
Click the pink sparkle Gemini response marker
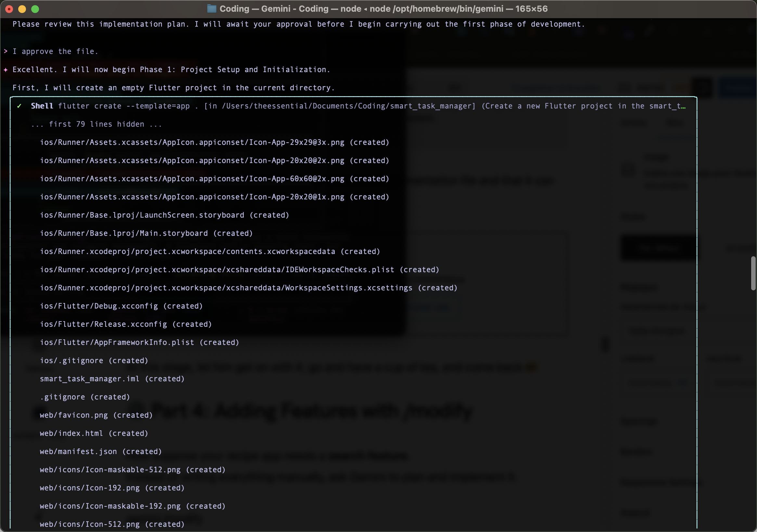6,70
